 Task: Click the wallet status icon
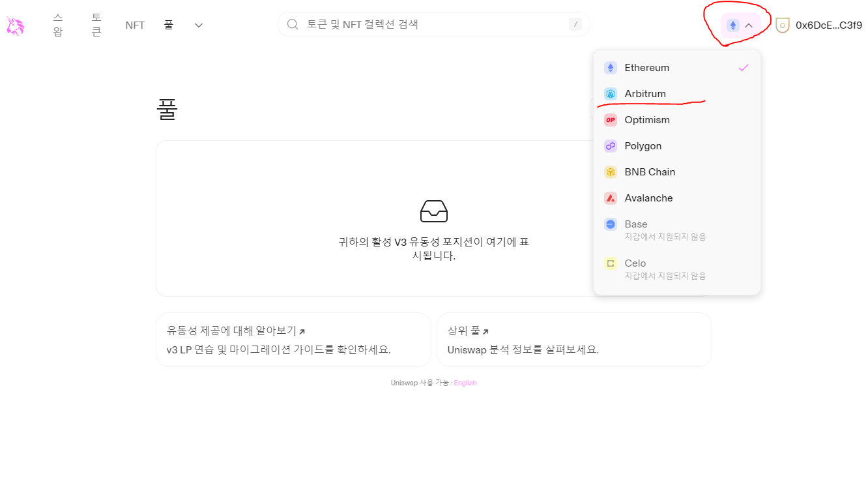783,25
